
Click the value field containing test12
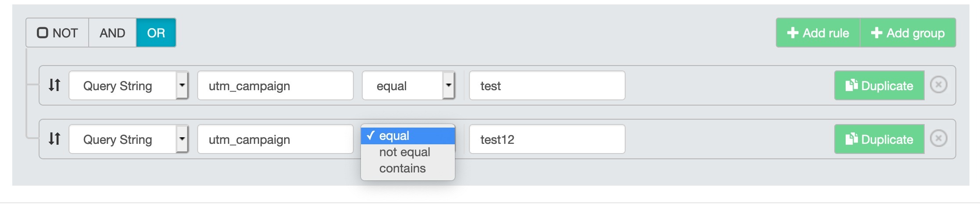pyautogui.click(x=547, y=139)
